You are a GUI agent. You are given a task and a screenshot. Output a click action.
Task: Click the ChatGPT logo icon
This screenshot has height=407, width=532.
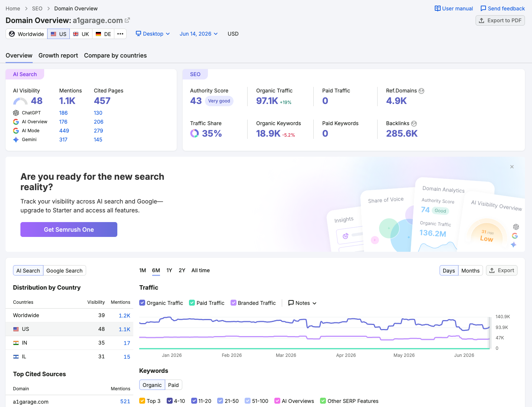[16, 113]
